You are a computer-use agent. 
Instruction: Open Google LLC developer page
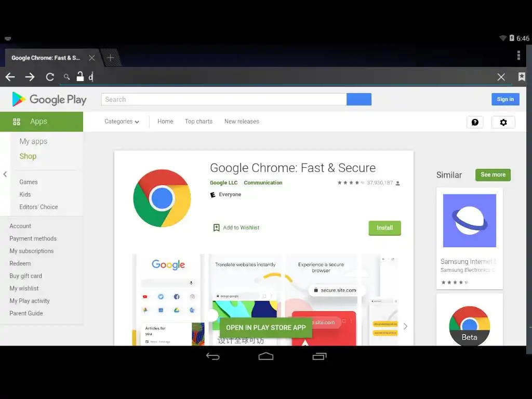coord(223,182)
